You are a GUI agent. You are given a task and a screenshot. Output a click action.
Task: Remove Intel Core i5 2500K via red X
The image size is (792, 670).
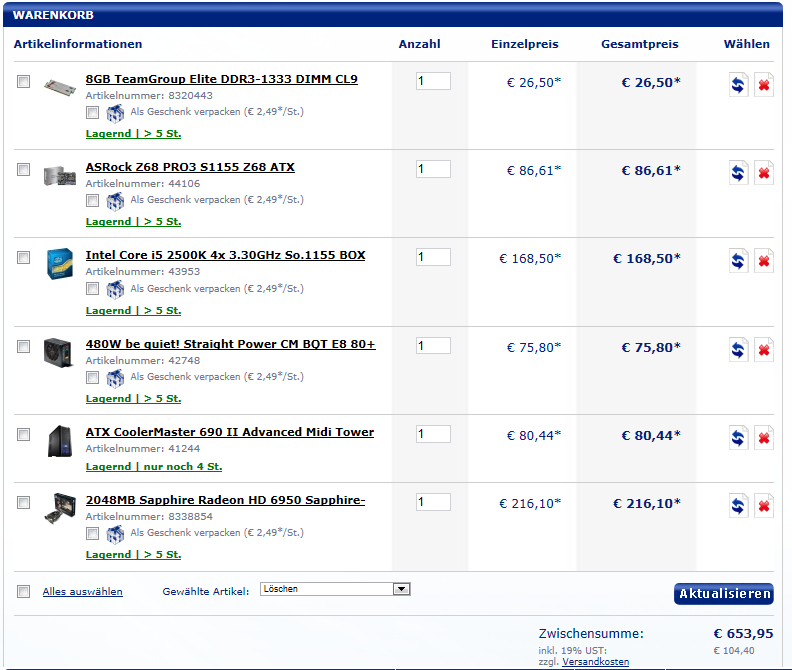point(764,261)
